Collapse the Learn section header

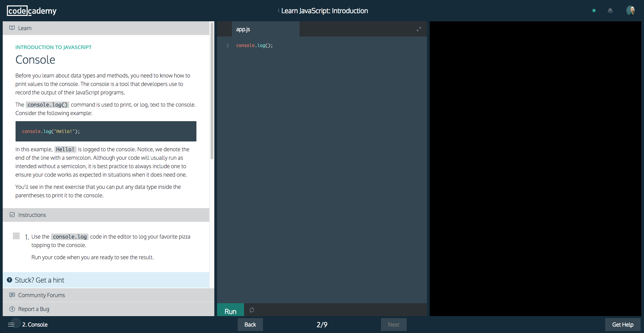click(106, 28)
